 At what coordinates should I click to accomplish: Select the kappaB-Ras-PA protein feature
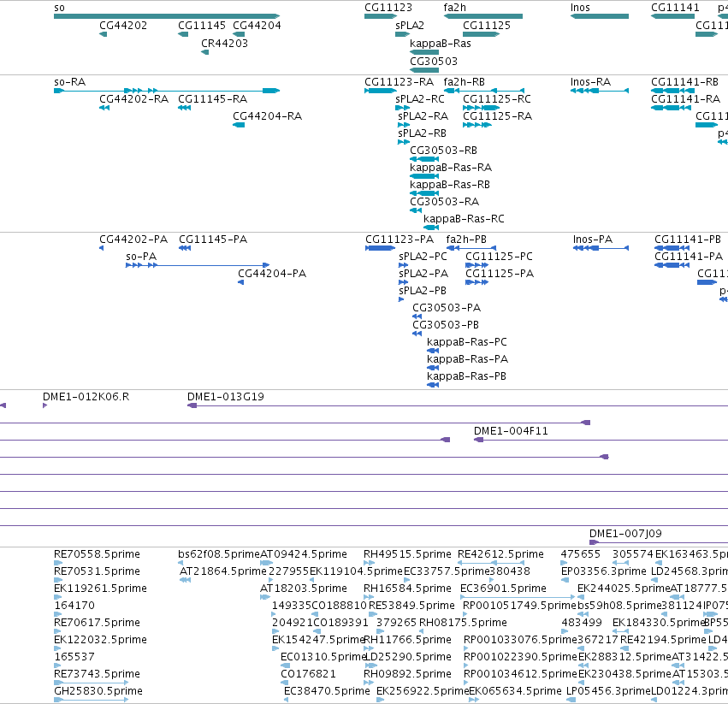433,368
